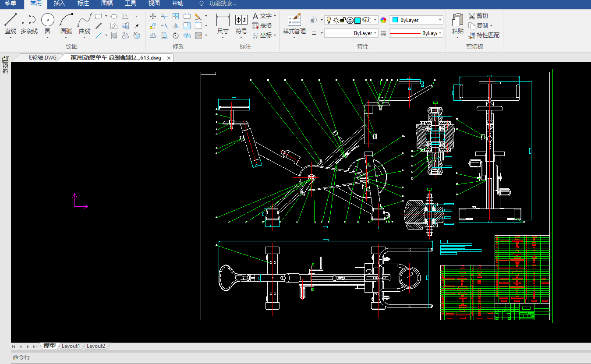Toggle the layer lock padlock icon

[343, 20]
